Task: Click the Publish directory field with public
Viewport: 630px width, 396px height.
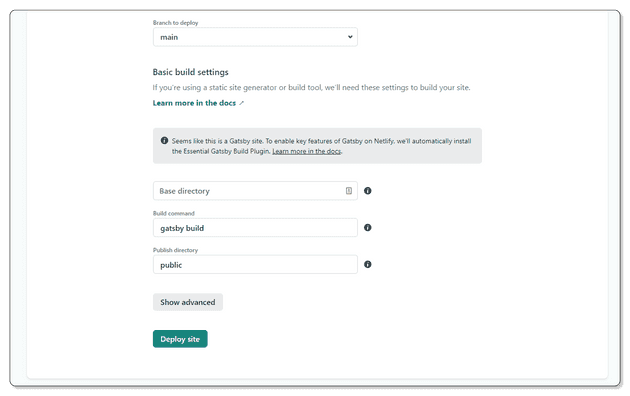Action: coord(255,265)
